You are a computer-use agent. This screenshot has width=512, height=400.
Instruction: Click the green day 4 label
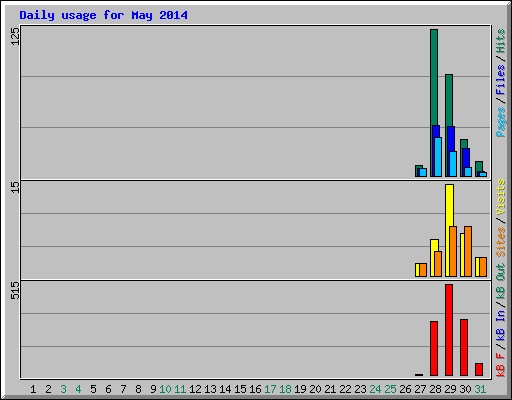[x=78, y=389]
